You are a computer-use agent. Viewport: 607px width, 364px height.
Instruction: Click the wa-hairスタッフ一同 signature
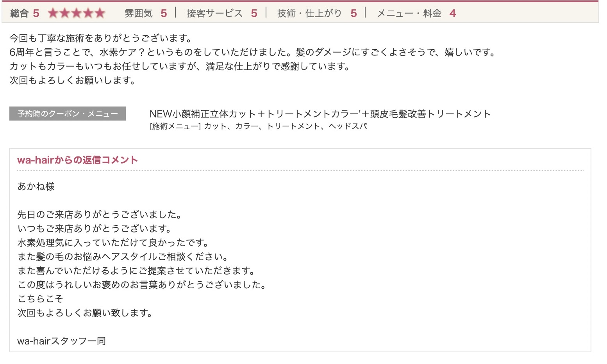(62, 341)
